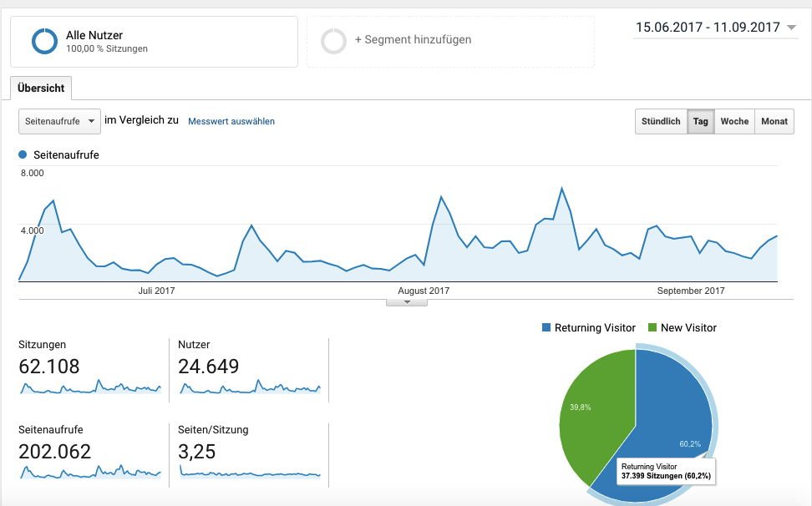Expand the handle below the chart timeline
Screen dimensions: 812x506
pyautogui.click(x=407, y=302)
